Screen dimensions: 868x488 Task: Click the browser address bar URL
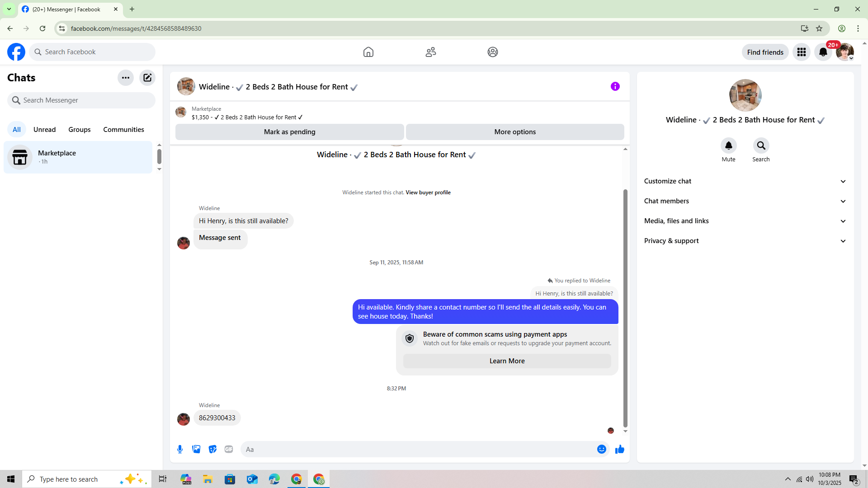136,28
